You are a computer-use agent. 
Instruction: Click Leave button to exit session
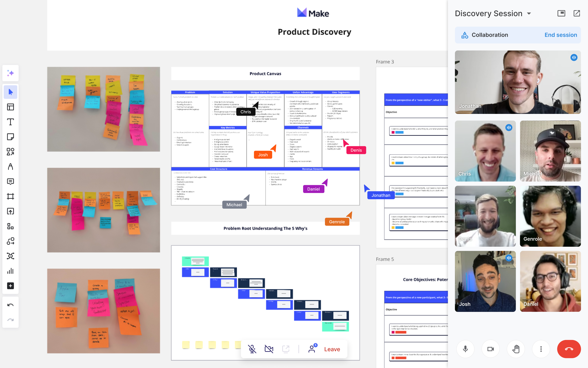333,349
